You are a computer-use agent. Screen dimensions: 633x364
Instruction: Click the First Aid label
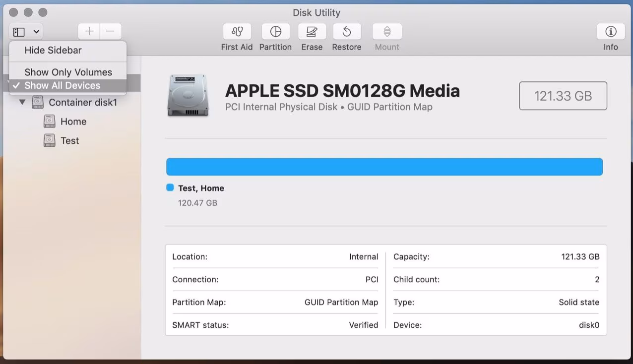(237, 47)
